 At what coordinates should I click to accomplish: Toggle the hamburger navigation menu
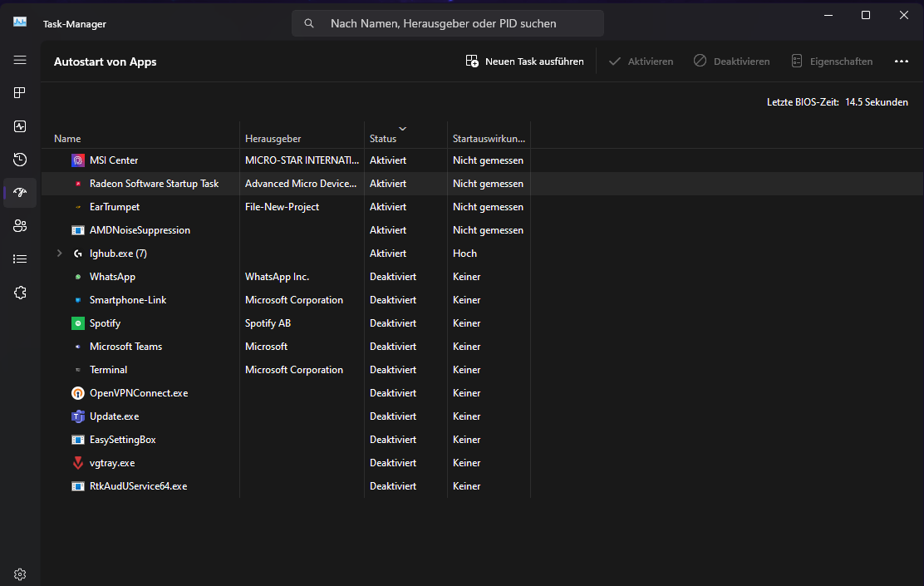coord(20,60)
